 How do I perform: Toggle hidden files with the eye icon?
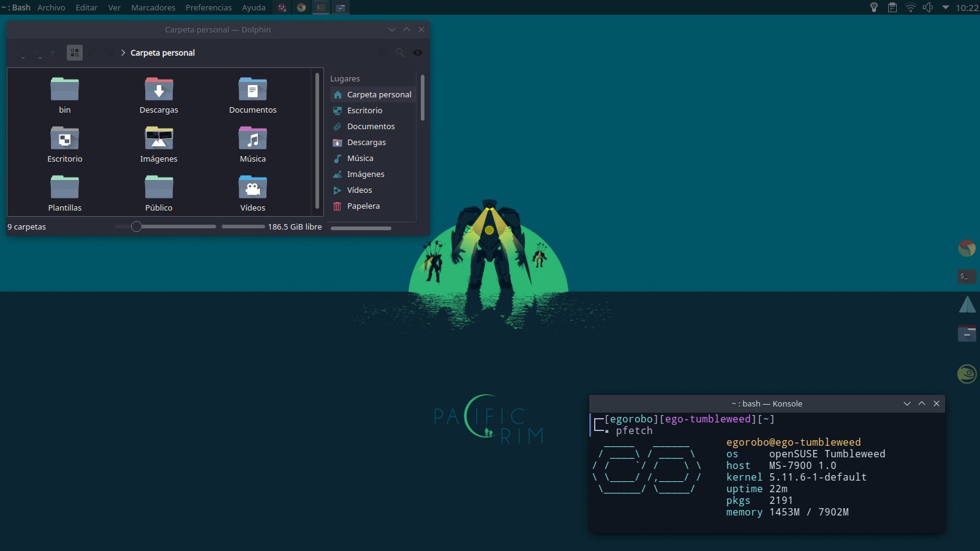(x=418, y=53)
